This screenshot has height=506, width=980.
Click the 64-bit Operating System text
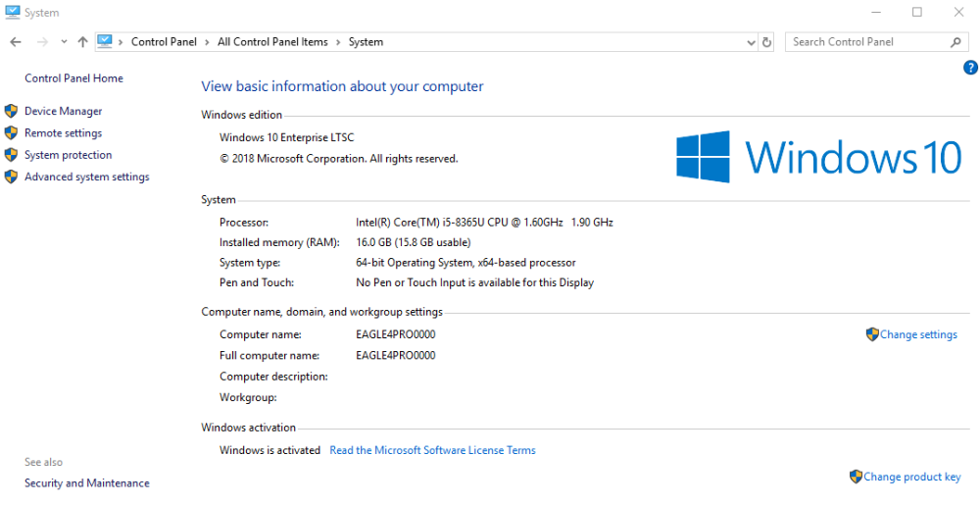coord(465,263)
